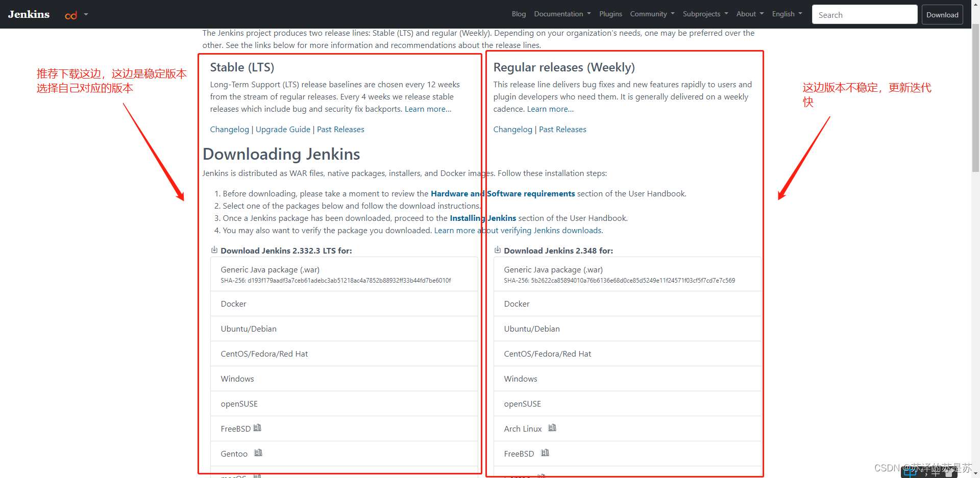Viewport: 980px width, 478px height.
Task: Click the Download button in the header
Action: pos(942,15)
